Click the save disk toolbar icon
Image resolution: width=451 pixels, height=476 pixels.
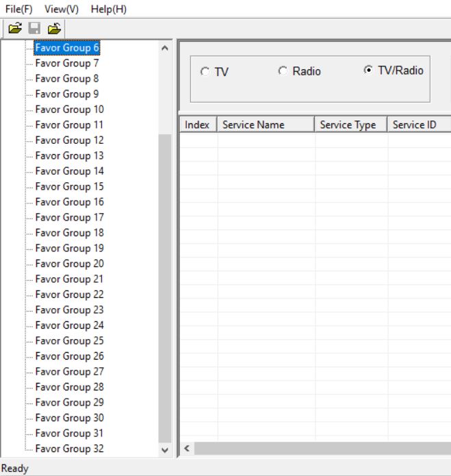(34, 28)
